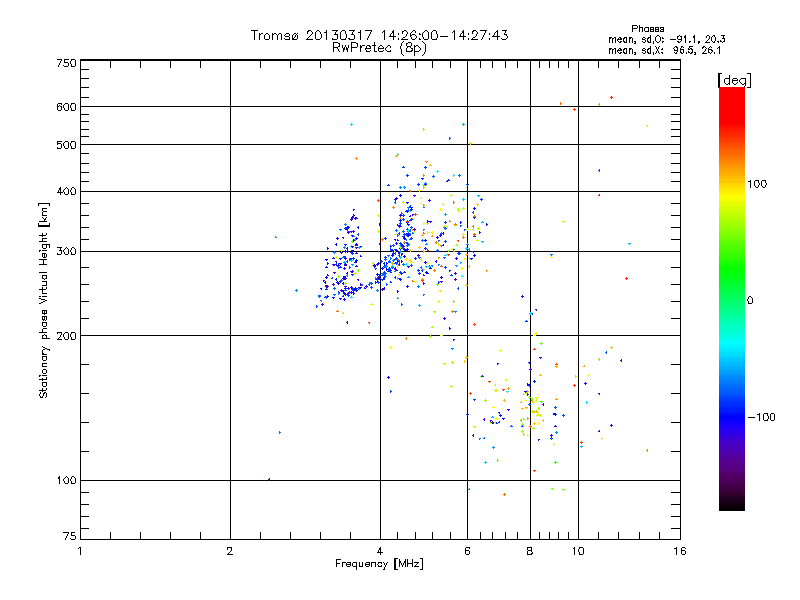The width and height of the screenshot is (800, 600).
Task: Click the colorbar '100' tick label
Action: click(757, 184)
